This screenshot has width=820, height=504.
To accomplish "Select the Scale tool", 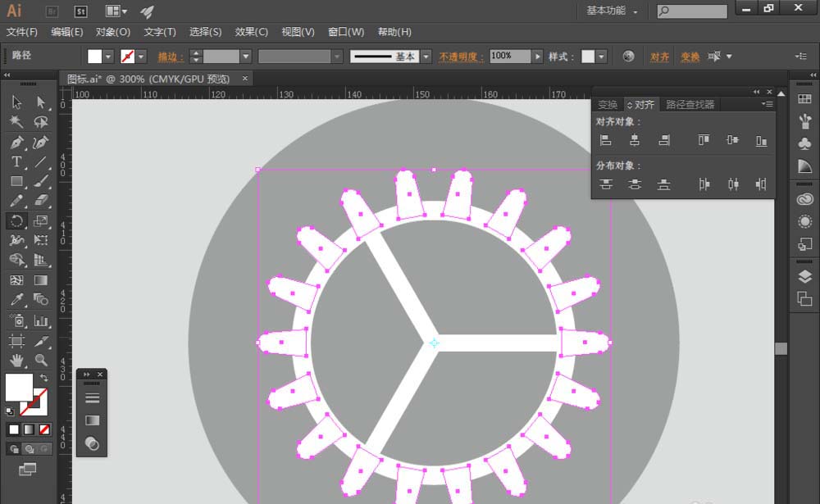I will (x=41, y=220).
